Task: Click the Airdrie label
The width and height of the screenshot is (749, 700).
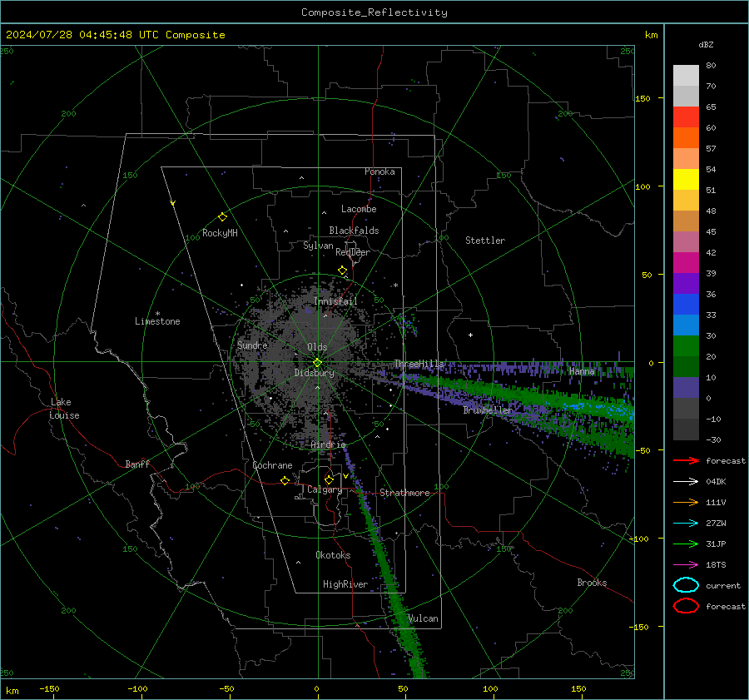Action: click(328, 444)
